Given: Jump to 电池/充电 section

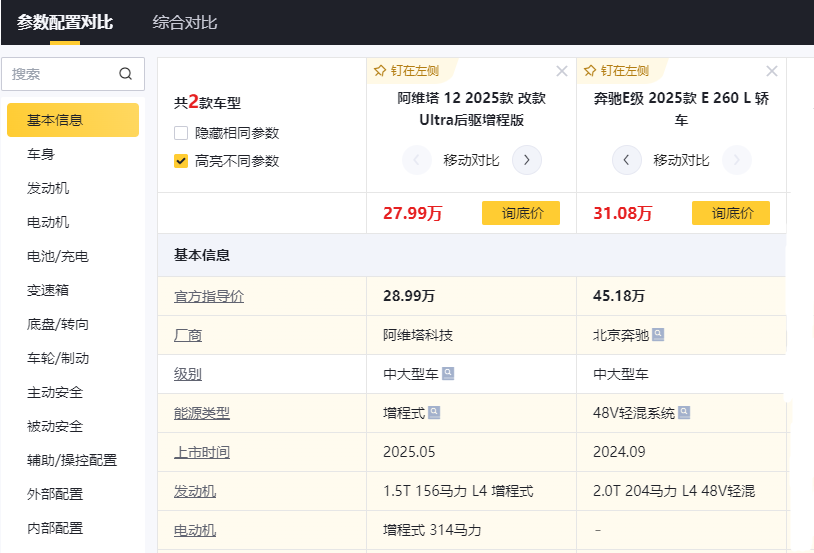Looking at the screenshot, I should (x=58, y=256).
